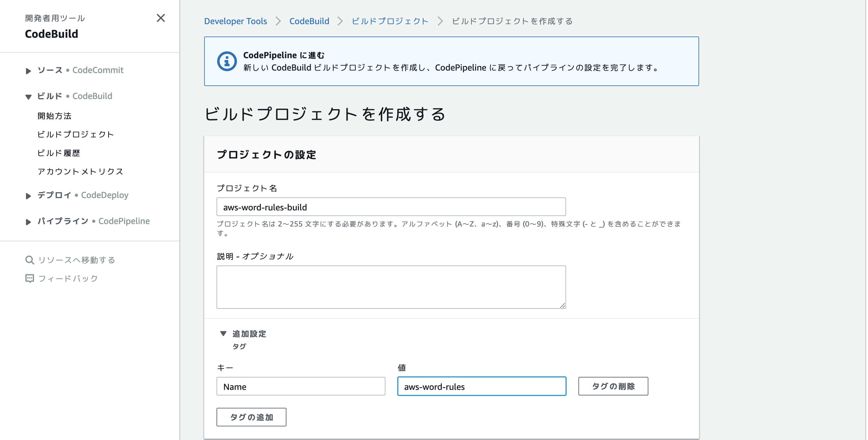The width and height of the screenshot is (868, 440).
Task: Click the リソースへ移動する search icon
Action: (x=30, y=260)
